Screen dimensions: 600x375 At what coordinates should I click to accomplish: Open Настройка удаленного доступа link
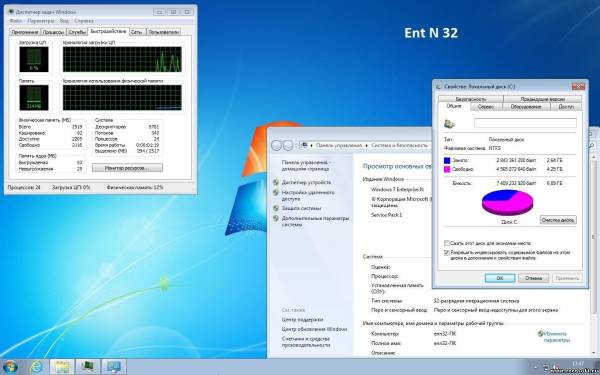[308, 196]
